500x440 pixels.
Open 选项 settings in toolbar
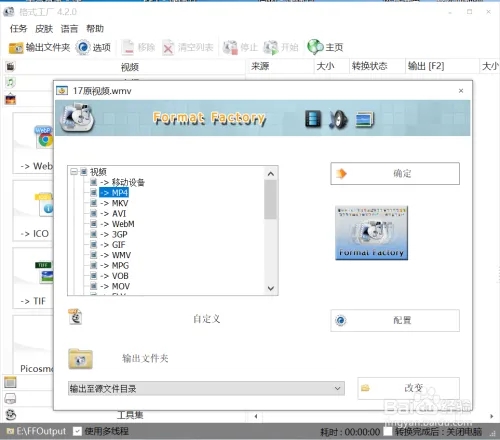click(x=93, y=48)
